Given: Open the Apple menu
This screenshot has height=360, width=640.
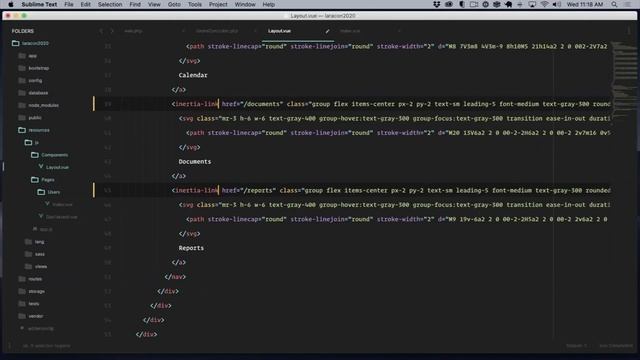Looking at the screenshot, I should click(x=11, y=4).
